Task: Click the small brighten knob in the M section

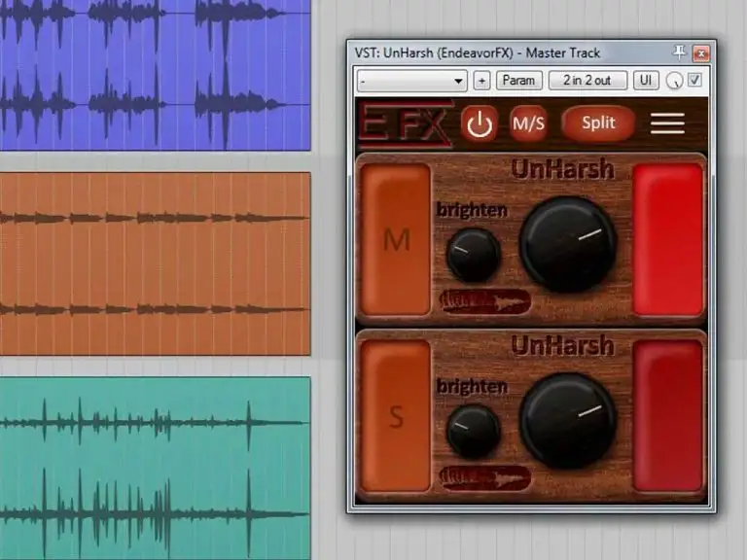Action: [473, 255]
